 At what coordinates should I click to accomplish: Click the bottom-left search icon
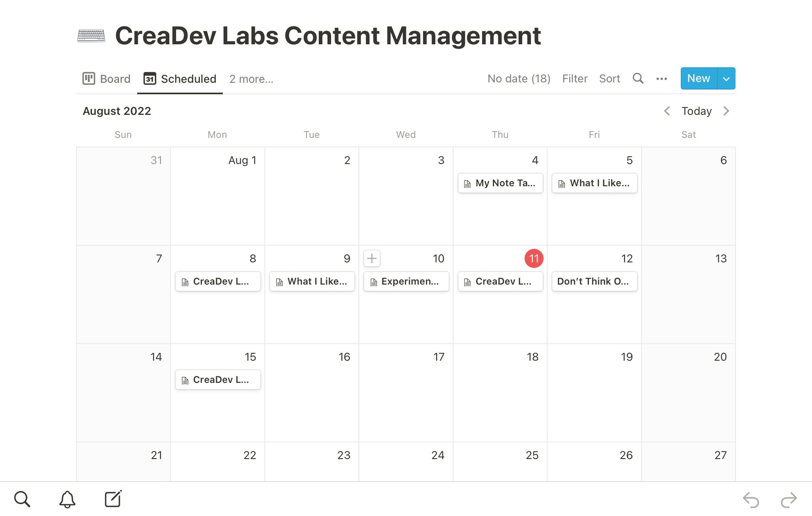(22, 499)
